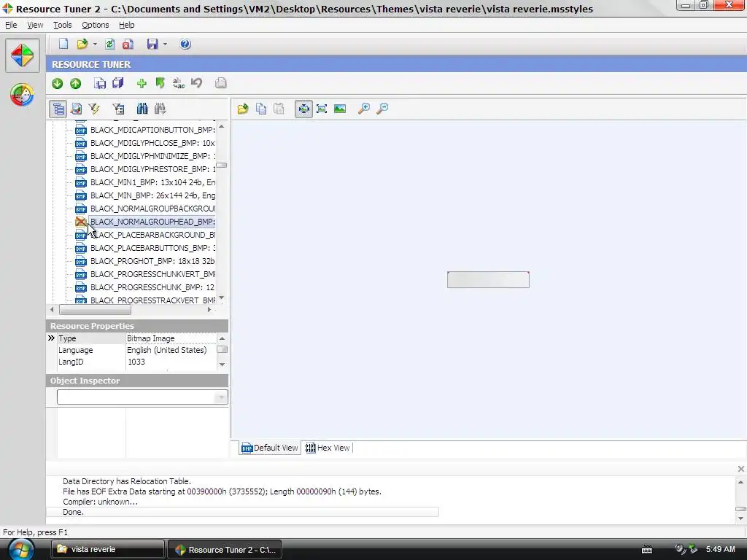The width and height of the screenshot is (747, 560).
Task: Zoom in with the magnifier plus icon
Action: pyautogui.click(x=364, y=109)
